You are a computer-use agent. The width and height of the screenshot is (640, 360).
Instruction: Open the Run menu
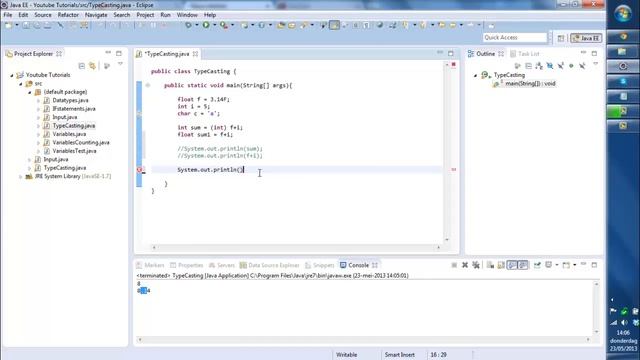165,15
